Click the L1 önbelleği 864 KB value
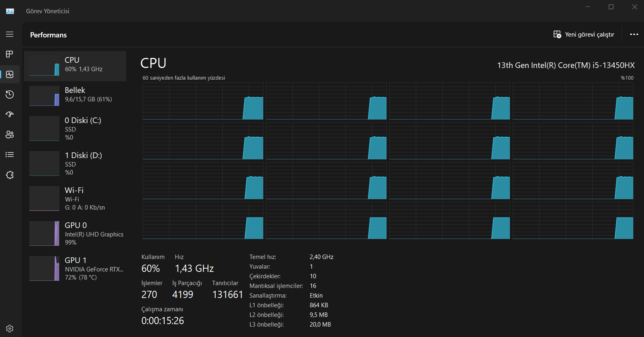The image size is (644, 337). point(319,305)
